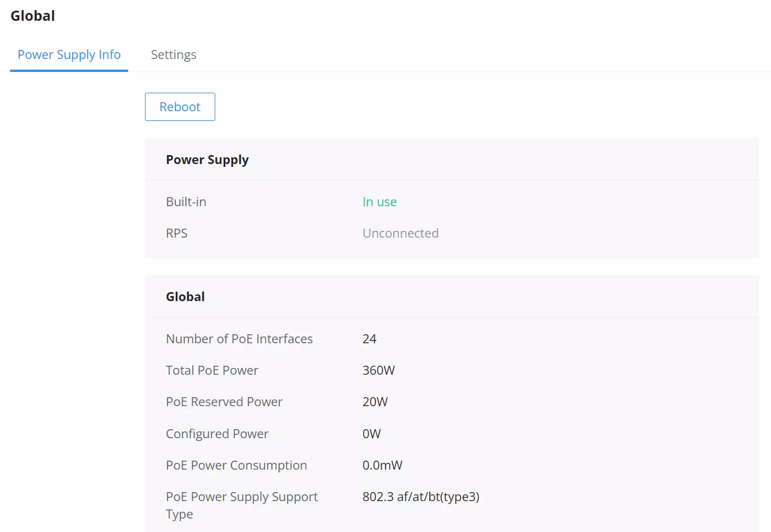Screen dimensions: 771x532
Task: Click the Built-in label
Action: tap(186, 202)
